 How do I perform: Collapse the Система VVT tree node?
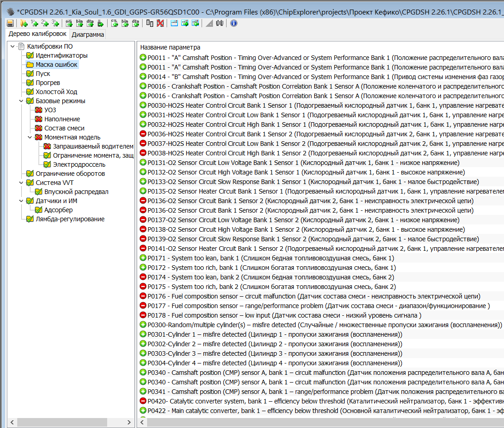[21, 183]
